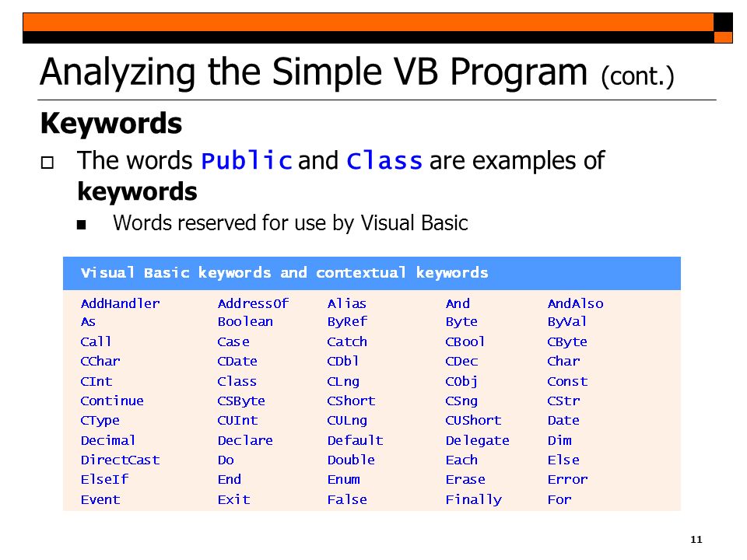The image size is (747, 560).
Task: Select the 'CInt' keyword
Action: click(x=96, y=381)
